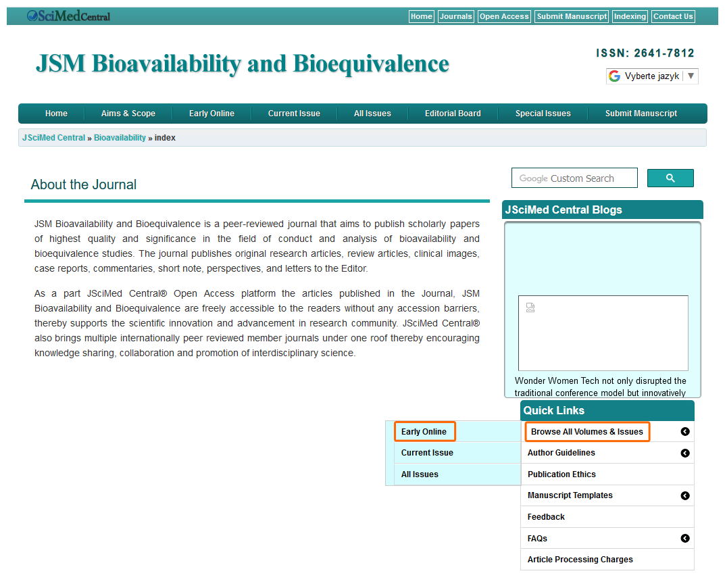Click the magnifier search button
Screen dimensions: 725x588
(670, 178)
